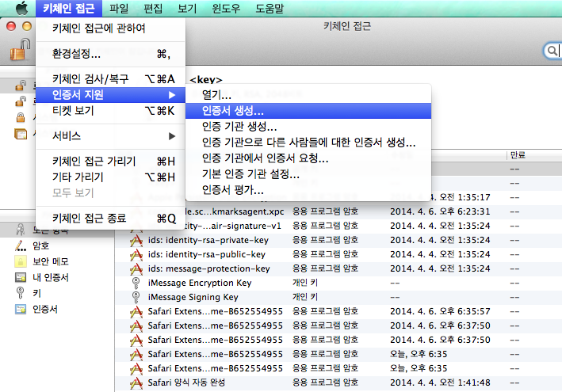562x392 pixels.
Task: Select 열기... in the submenu
Action: (308, 95)
